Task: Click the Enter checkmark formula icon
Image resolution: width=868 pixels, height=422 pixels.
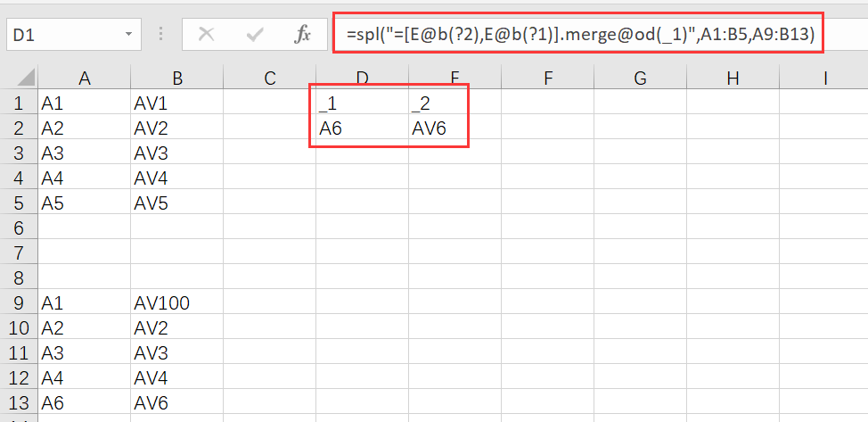Action: coord(256,35)
